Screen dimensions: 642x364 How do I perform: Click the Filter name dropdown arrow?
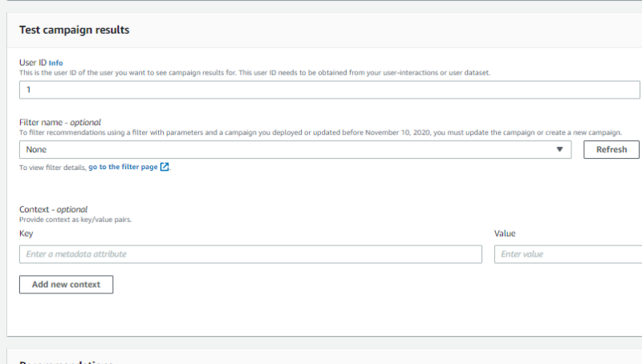(x=559, y=150)
